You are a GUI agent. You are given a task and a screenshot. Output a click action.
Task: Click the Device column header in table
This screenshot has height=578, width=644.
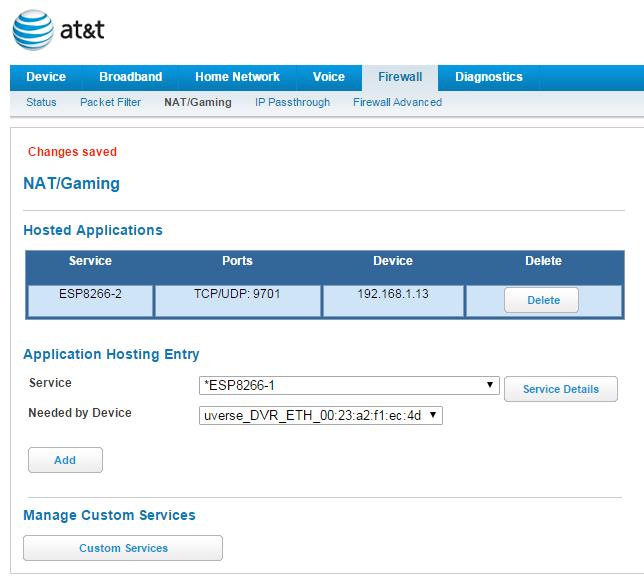click(393, 261)
